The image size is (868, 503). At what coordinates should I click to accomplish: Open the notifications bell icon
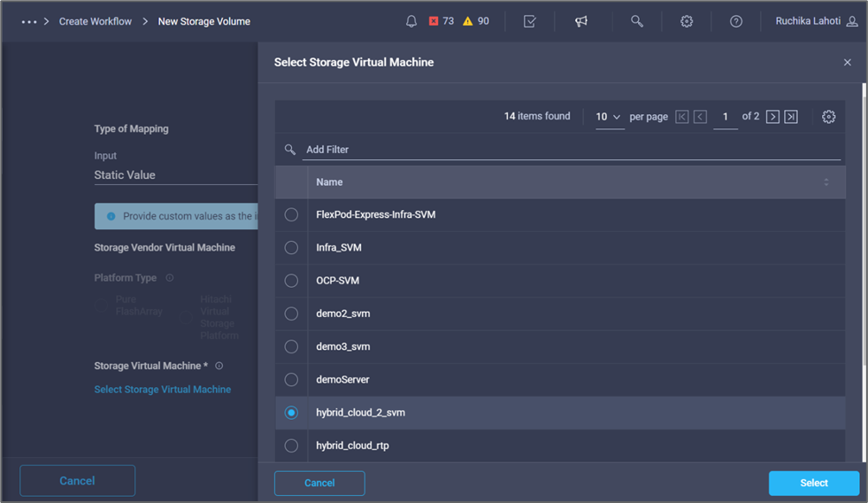(411, 21)
